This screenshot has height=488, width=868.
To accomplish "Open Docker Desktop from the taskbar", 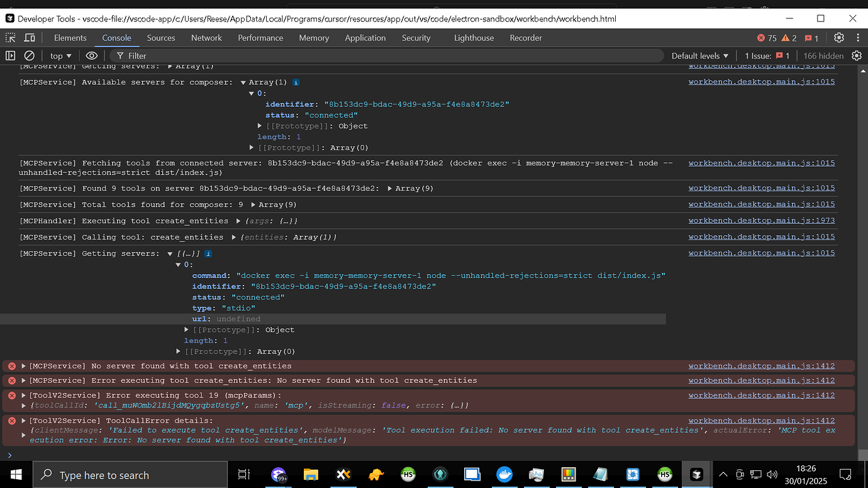I will point(504,475).
